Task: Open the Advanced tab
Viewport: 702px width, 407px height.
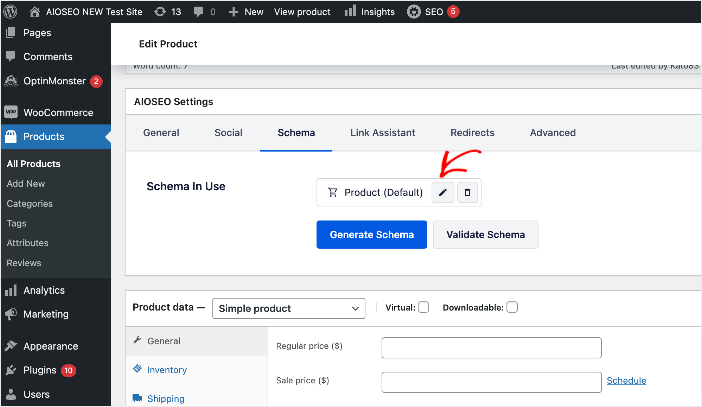Action: 553,133
